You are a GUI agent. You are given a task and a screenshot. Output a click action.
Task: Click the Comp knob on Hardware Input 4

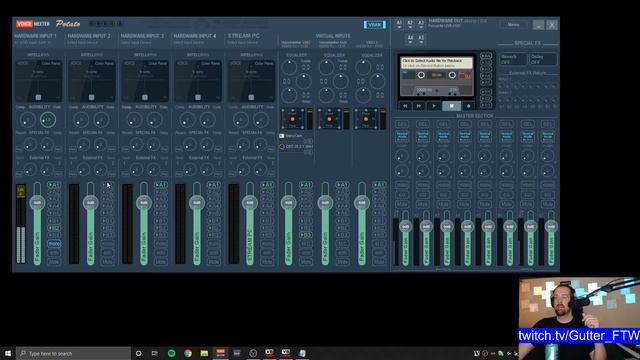tap(187, 120)
